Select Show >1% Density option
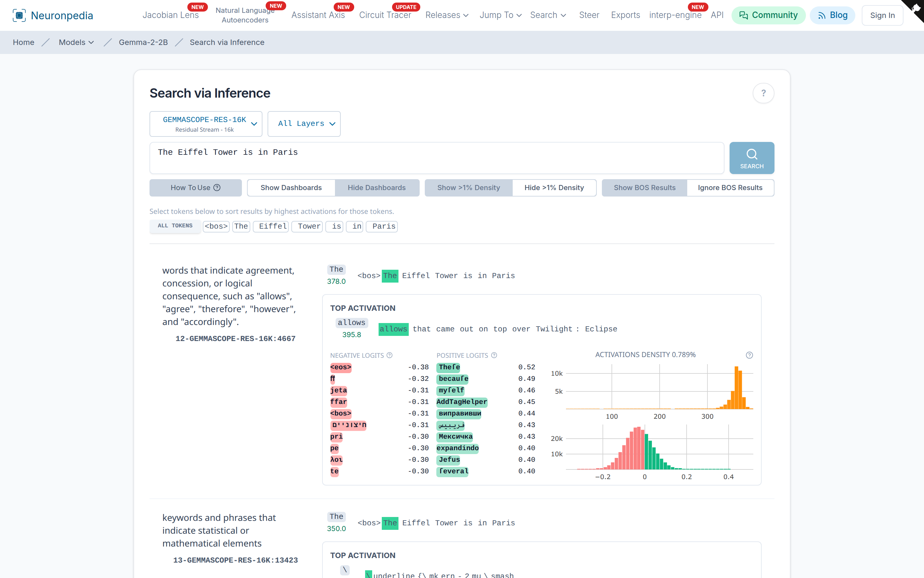 click(x=468, y=188)
